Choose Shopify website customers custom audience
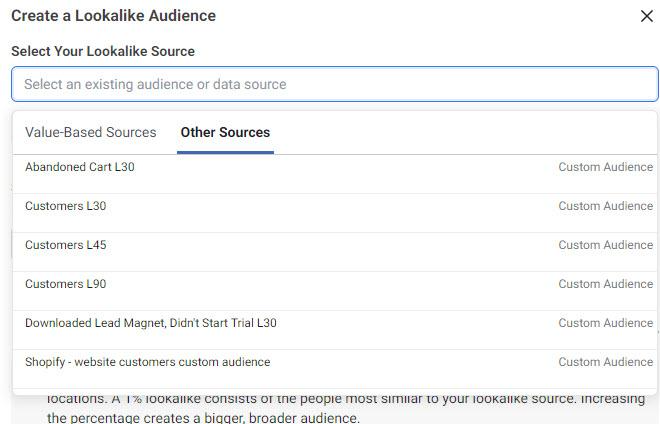 [148, 362]
